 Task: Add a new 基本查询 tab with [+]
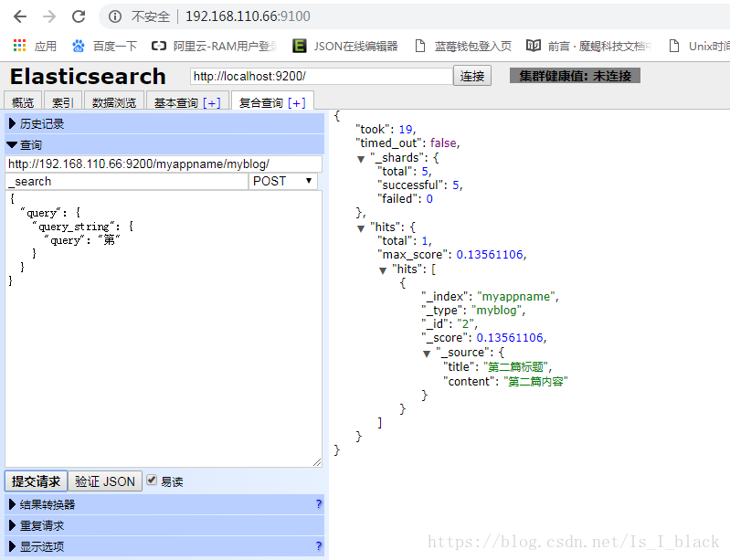coord(212,103)
